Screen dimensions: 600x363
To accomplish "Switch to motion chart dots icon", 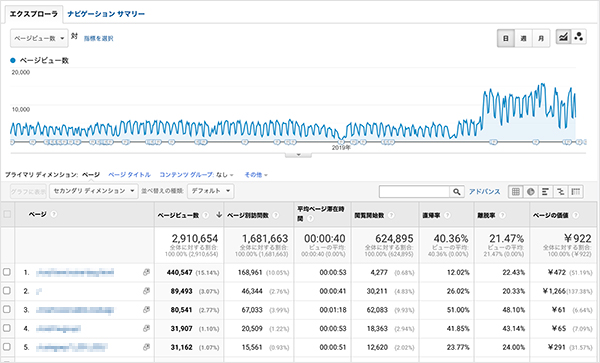I will (x=579, y=37).
